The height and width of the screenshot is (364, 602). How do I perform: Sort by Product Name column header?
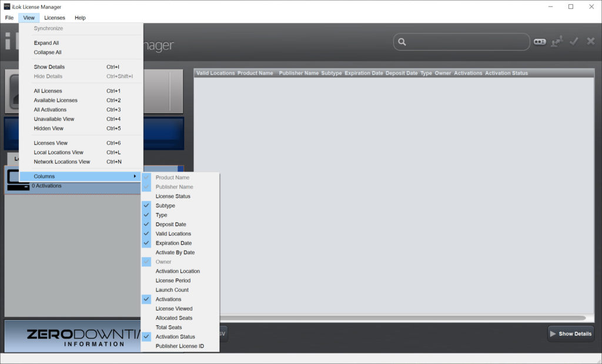pos(255,73)
